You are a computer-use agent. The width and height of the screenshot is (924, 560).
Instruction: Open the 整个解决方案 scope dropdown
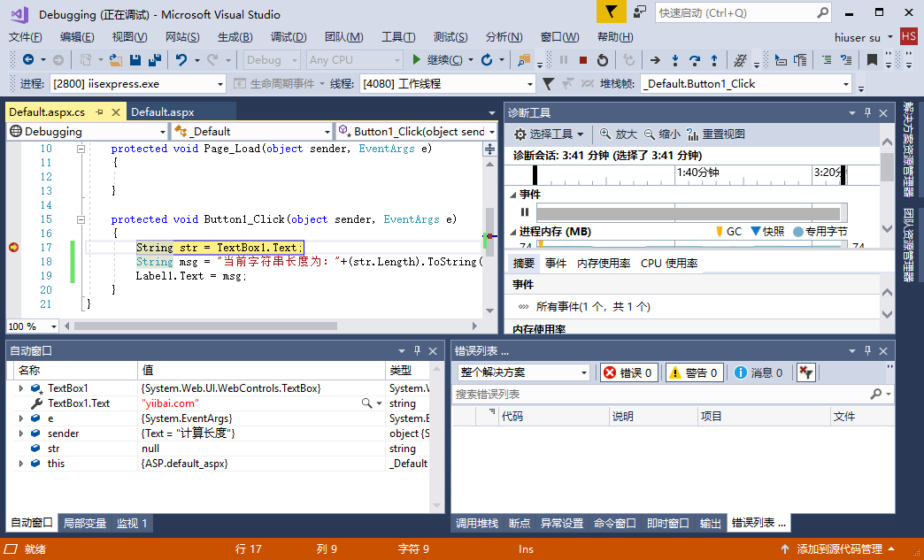coord(523,372)
